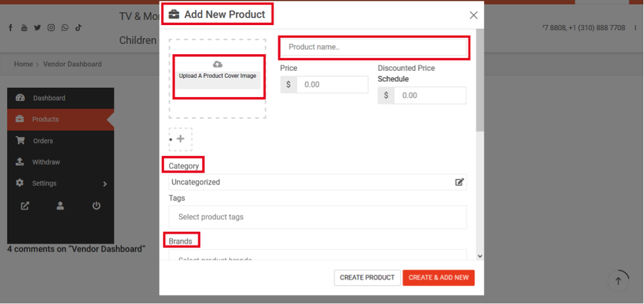The image size is (644, 304).
Task: Open the TikTok social icon
Action: (79, 28)
